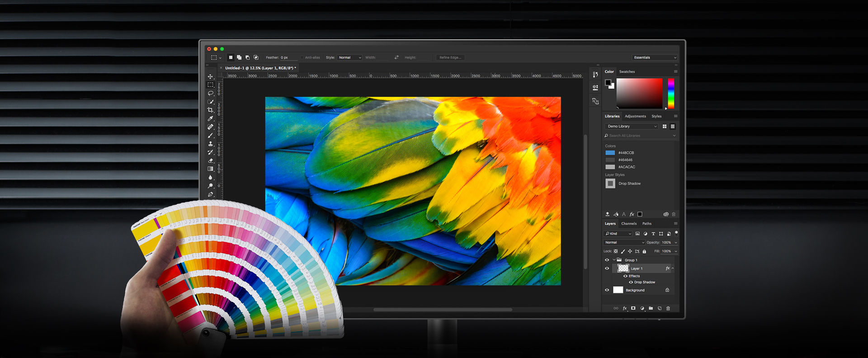Screen dimensions: 868x358
Task: Select the Healing Brush tool
Action: coord(210,127)
